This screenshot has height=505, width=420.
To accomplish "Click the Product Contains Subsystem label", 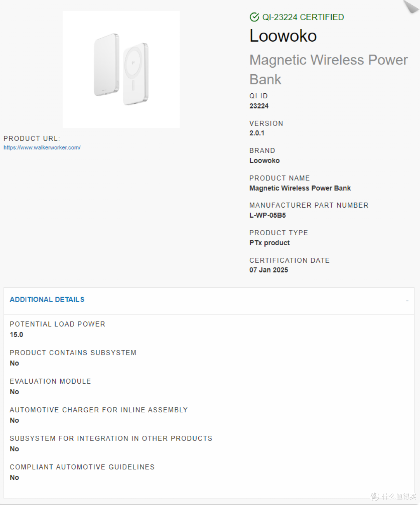I will (73, 353).
